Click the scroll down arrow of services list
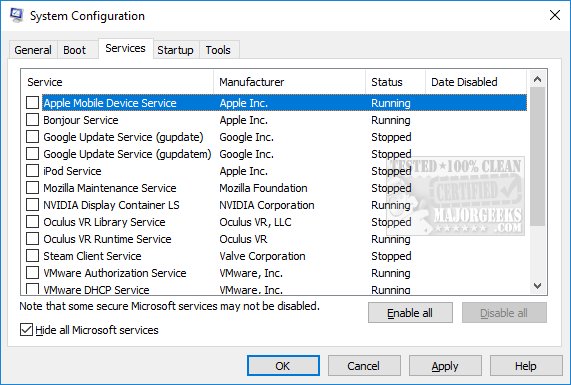This screenshot has height=385, width=571. pos(537,286)
